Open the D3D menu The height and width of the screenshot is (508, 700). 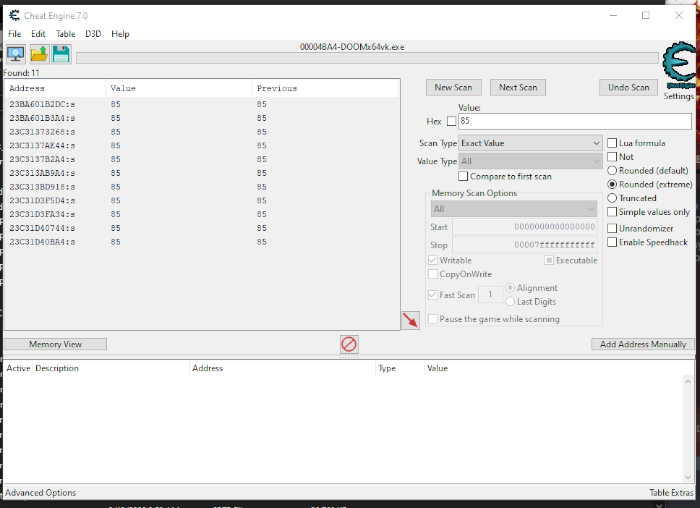point(93,34)
